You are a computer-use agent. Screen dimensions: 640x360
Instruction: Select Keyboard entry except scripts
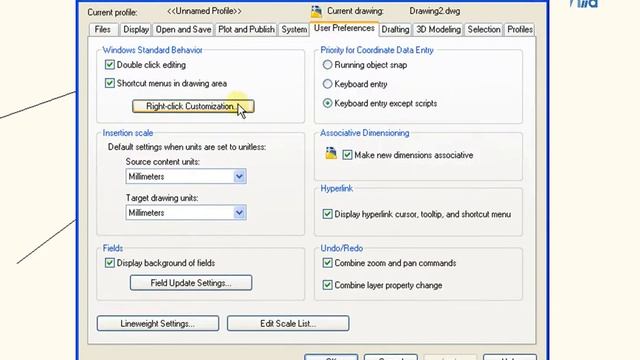327,103
